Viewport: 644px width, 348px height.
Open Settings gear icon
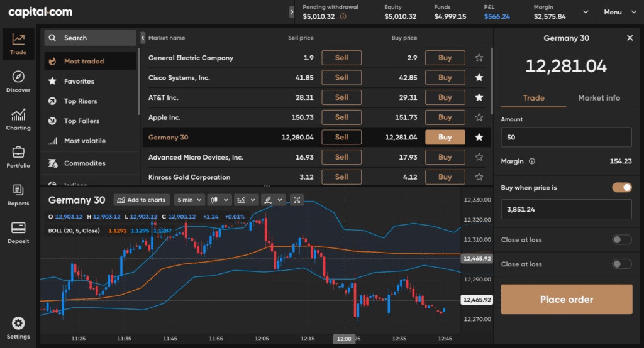(x=18, y=324)
